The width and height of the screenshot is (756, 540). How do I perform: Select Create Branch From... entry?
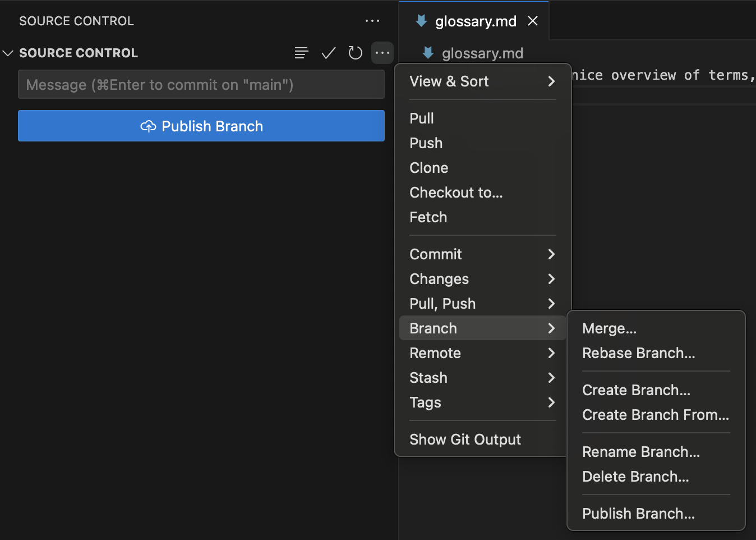click(x=656, y=415)
